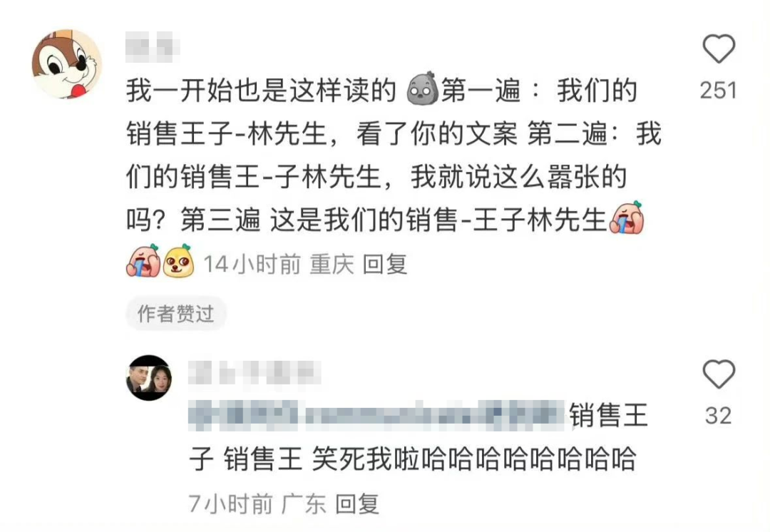
Task: Click the 回复 link under the 重庆 comment
Action: (x=385, y=265)
